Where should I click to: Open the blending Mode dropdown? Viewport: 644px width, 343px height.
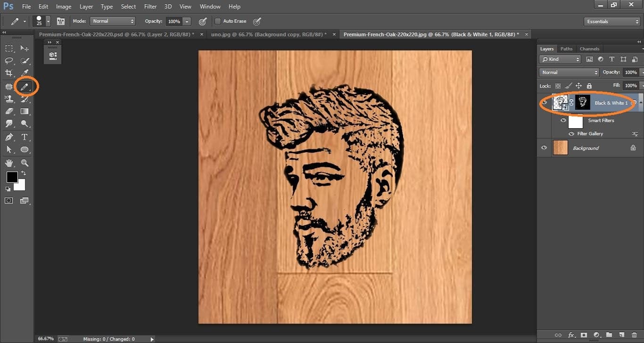click(x=112, y=21)
